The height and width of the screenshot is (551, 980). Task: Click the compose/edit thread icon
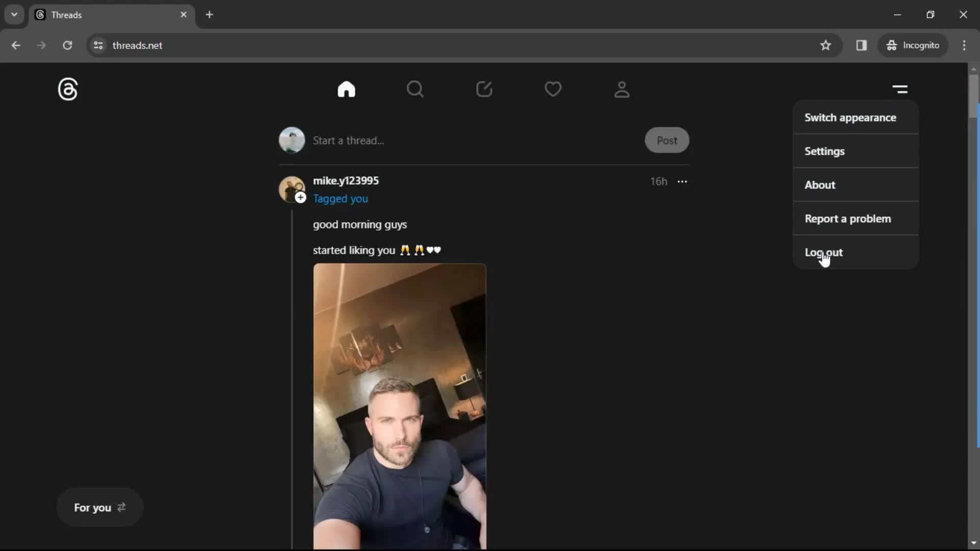(x=483, y=89)
